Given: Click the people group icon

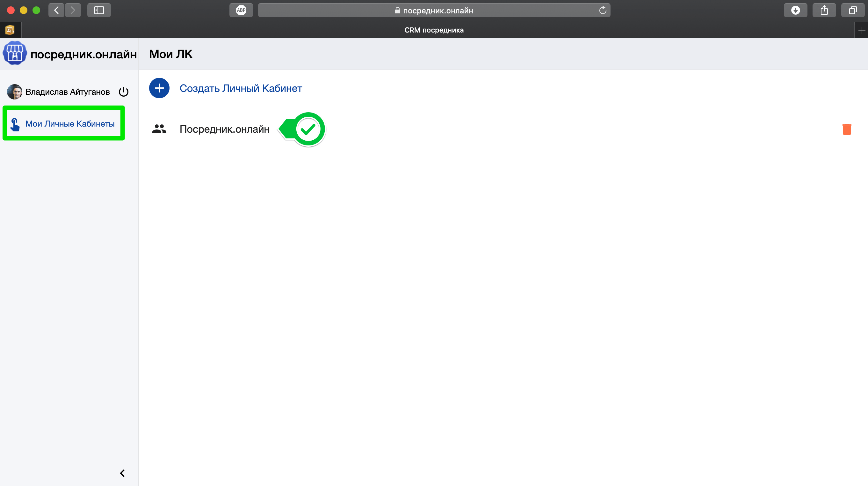Looking at the screenshot, I should [159, 129].
